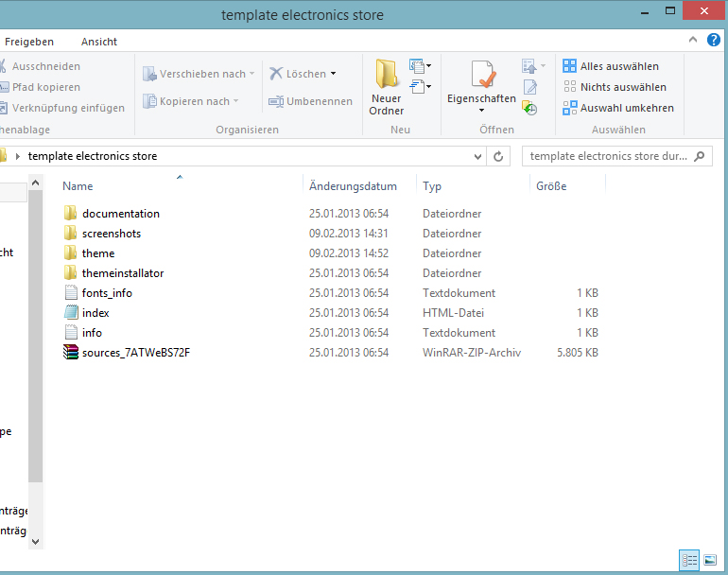Open the sources_7ATWeBS72F WinRAR archive icon
728x575 pixels.
tap(71, 353)
